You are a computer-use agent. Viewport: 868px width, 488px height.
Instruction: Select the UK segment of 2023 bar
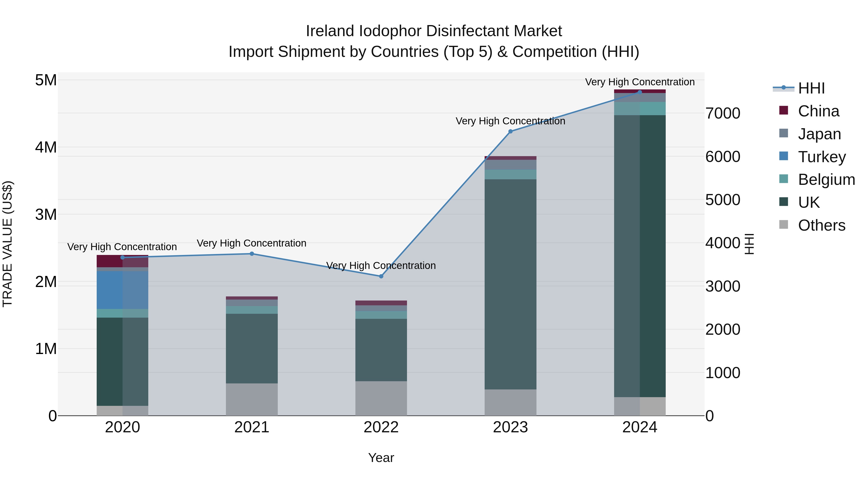pos(510,285)
